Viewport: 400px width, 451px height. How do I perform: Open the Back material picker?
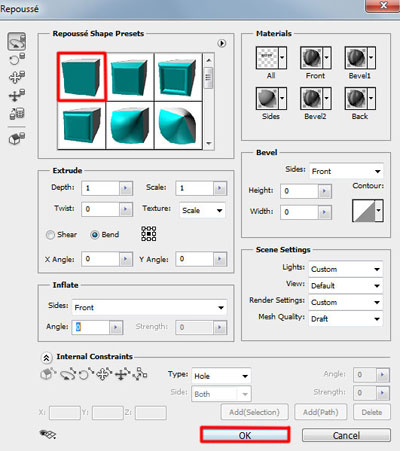[360, 98]
